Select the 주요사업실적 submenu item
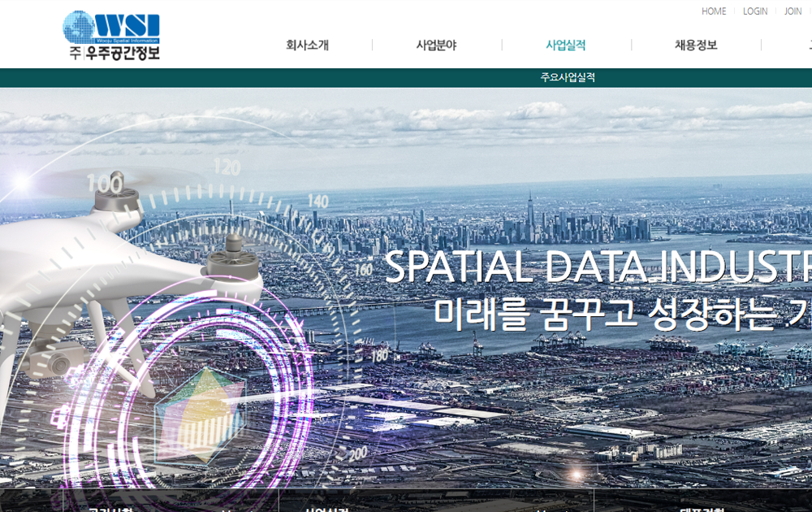Screen dimensions: 812x512 click(x=568, y=77)
